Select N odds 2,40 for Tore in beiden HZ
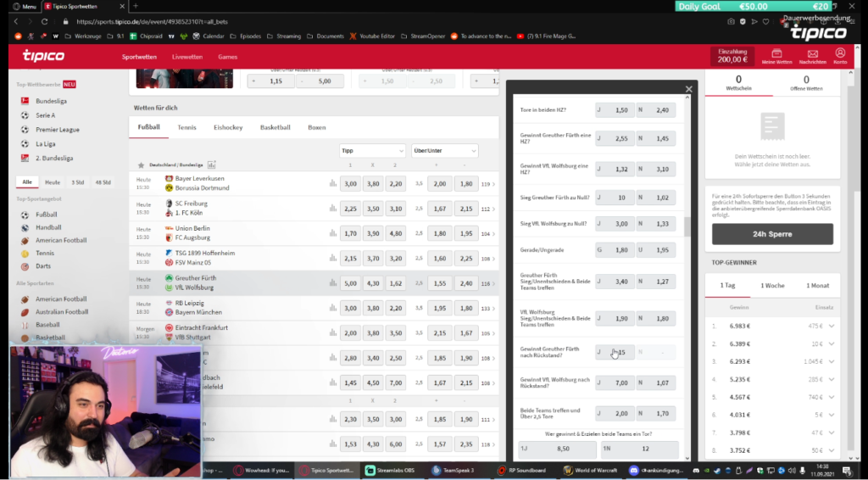This screenshot has height=480, width=868. pos(655,110)
